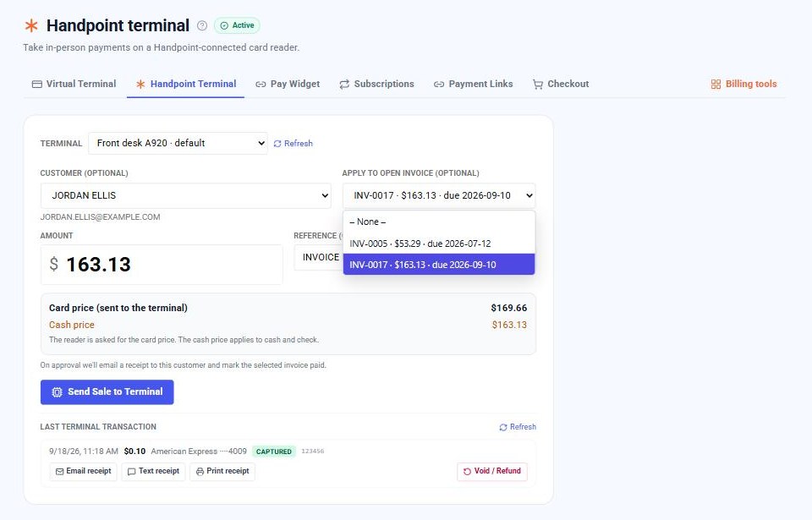Click the link icon on Payment Links tab
The width and height of the screenshot is (812, 520).
click(439, 84)
